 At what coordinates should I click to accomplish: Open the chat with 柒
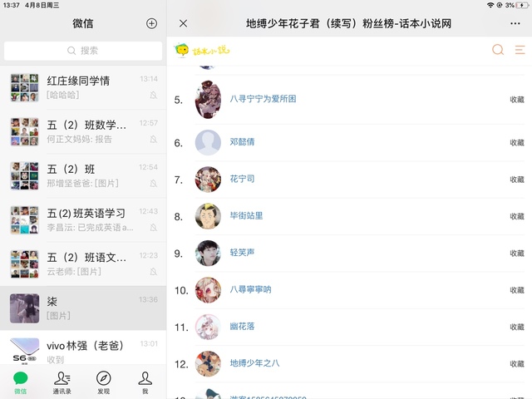pos(83,308)
